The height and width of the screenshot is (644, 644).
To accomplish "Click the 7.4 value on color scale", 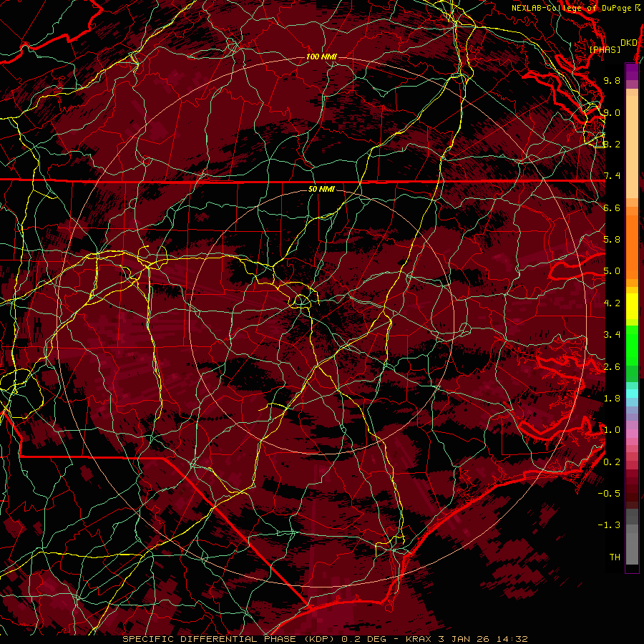I will pos(612,176).
